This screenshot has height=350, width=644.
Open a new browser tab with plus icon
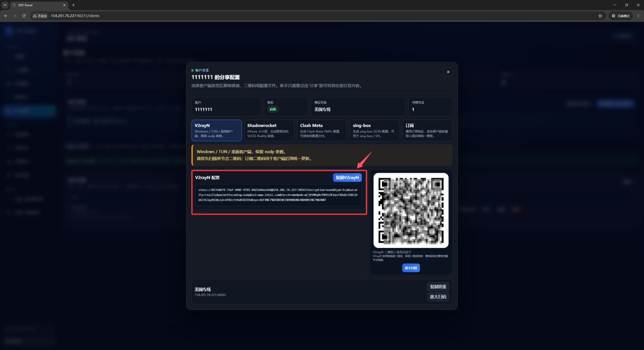73,5
